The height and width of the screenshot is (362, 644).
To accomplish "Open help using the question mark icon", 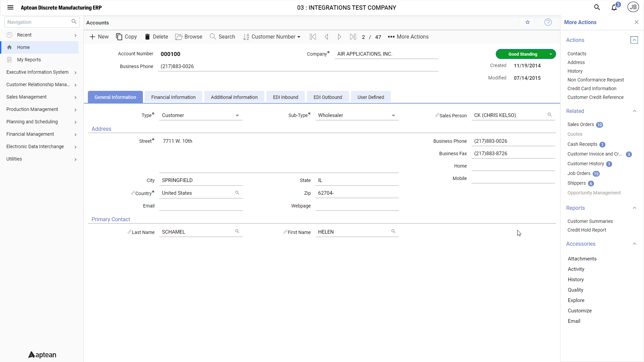I will click(x=548, y=22).
